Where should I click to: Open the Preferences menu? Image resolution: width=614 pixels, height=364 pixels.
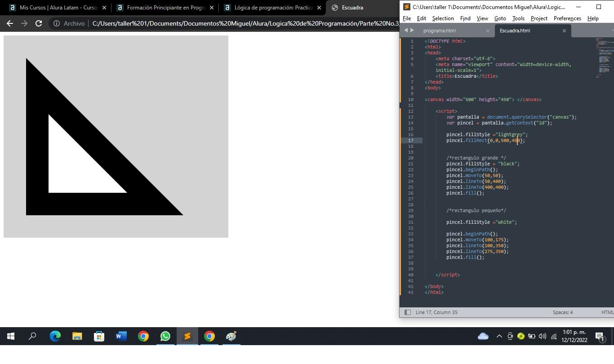[x=567, y=18]
